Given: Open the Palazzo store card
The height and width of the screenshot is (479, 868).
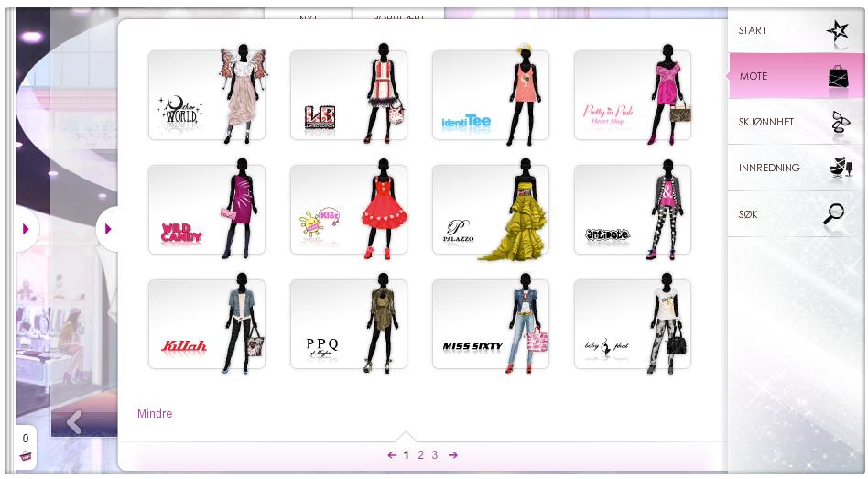Looking at the screenshot, I should 491,210.
